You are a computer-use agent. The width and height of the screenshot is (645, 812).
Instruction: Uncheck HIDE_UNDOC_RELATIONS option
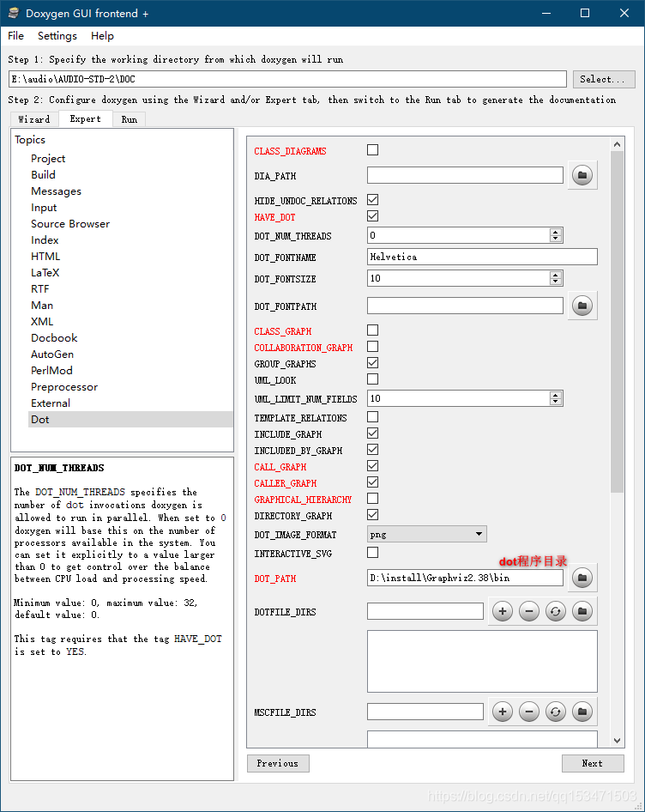[373, 199]
